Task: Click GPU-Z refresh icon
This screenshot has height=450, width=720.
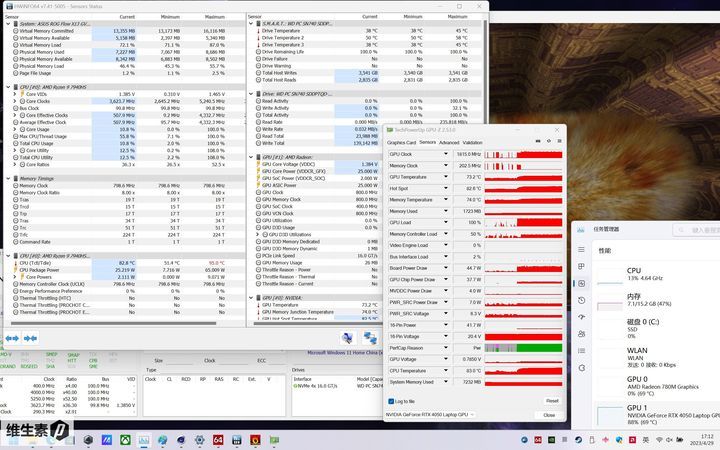Action: point(549,141)
